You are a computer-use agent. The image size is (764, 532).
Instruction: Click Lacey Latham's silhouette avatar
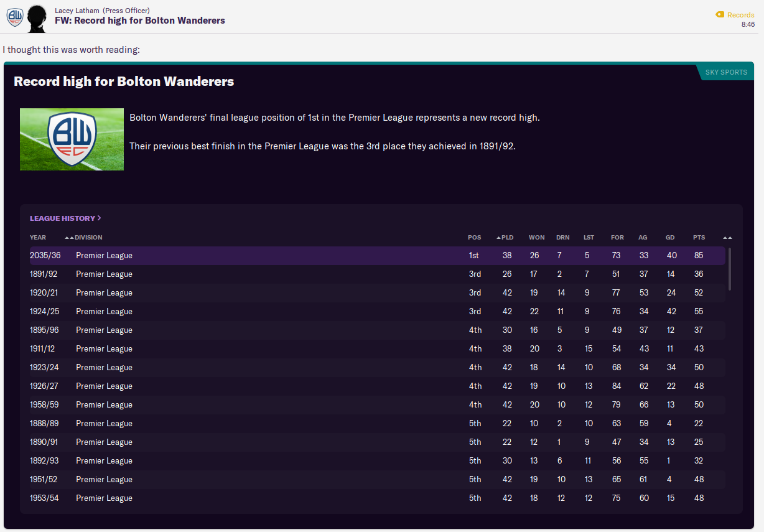point(38,19)
